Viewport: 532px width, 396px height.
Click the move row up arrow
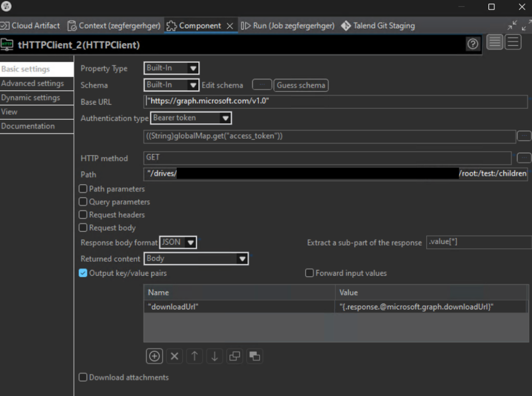pos(194,356)
